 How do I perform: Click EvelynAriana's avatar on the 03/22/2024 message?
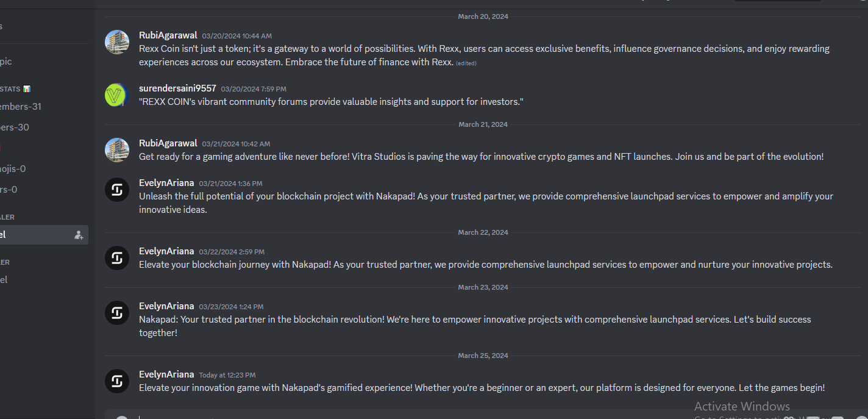(x=116, y=257)
